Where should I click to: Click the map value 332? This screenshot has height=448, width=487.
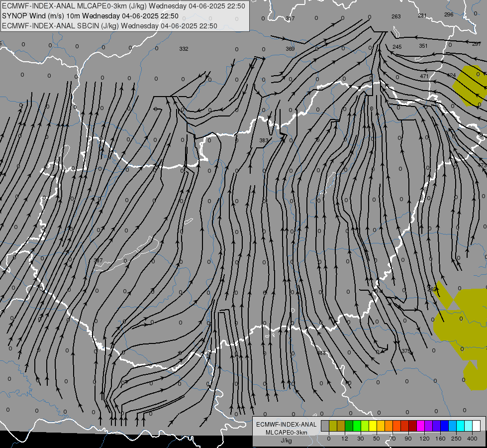[184, 49]
